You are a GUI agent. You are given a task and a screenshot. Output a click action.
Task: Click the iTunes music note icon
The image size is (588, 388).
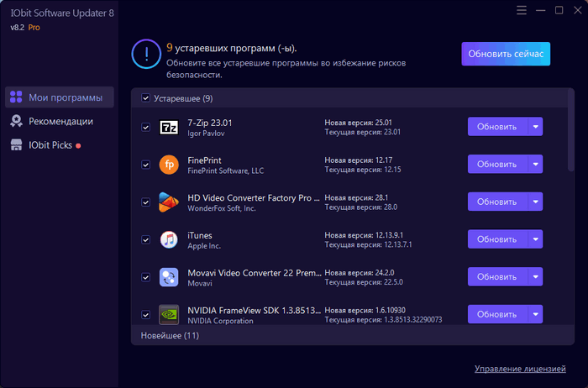click(169, 239)
